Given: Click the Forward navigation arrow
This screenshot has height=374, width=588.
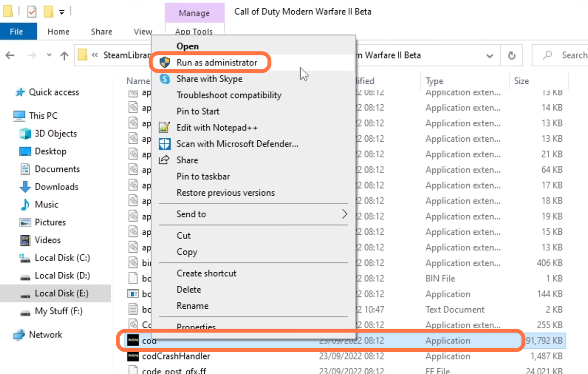Looking at the screenshot, I should [x=32, y=56].
